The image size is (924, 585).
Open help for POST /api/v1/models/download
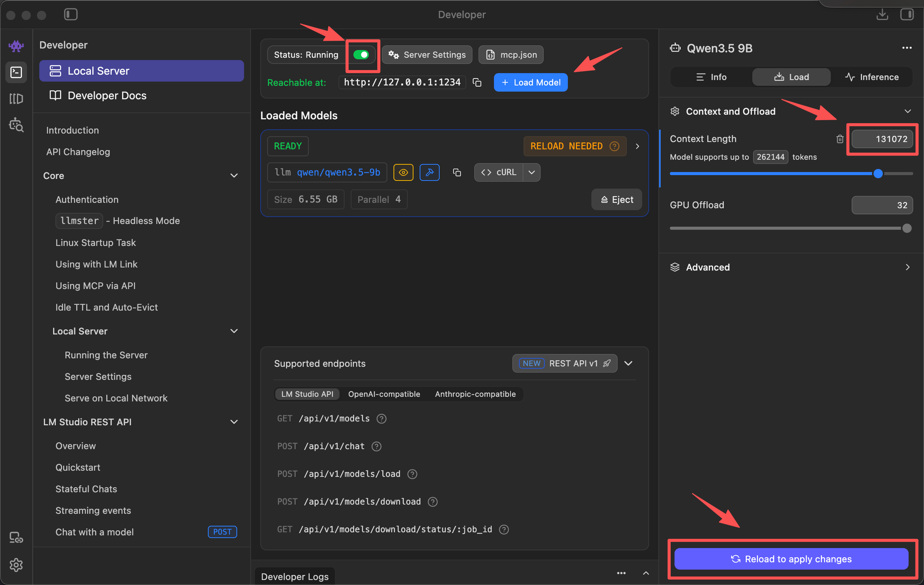tap(433, 502)
